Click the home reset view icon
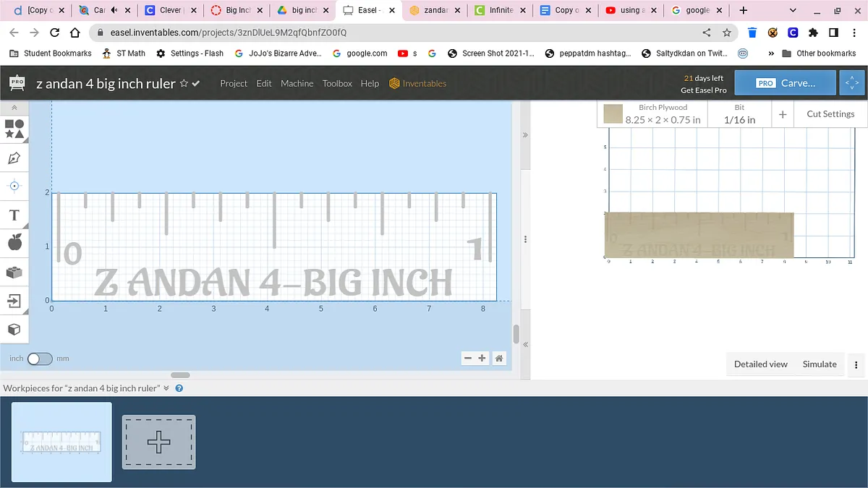The height and width of the screenshot is (488, 868). click(x=499, y=358)
